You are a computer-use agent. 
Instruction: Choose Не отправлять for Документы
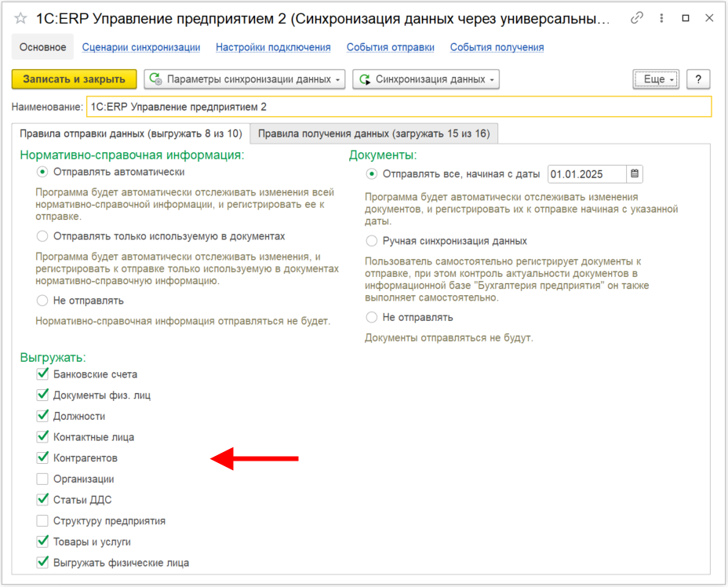pos(371,317)
